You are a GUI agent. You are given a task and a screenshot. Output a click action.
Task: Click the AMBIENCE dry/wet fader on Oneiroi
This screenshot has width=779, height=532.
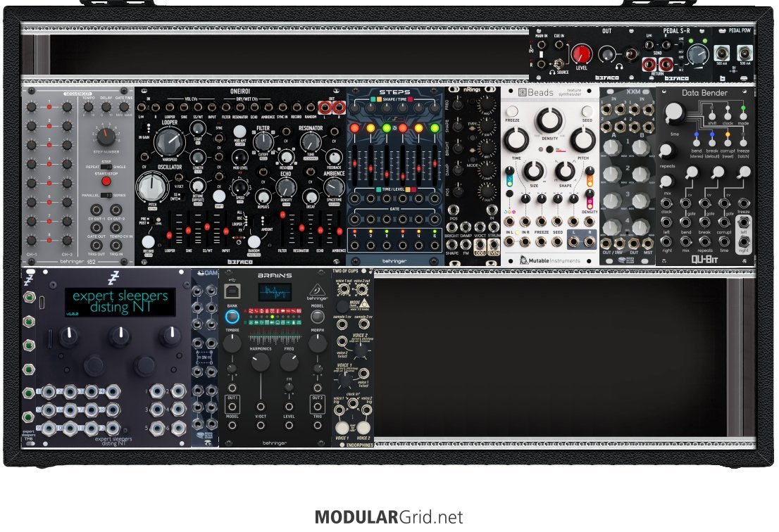point(338,229)
